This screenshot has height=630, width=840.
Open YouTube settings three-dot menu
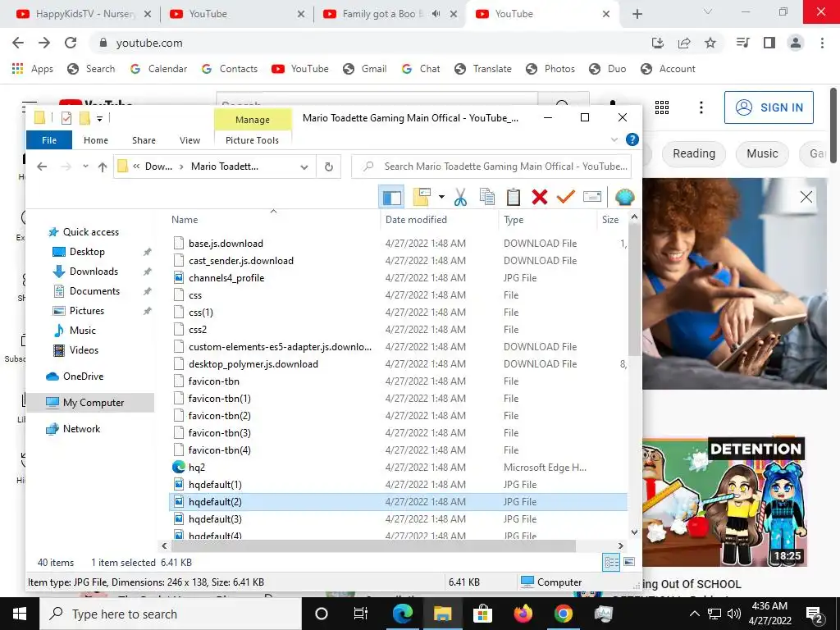point(701,107)
